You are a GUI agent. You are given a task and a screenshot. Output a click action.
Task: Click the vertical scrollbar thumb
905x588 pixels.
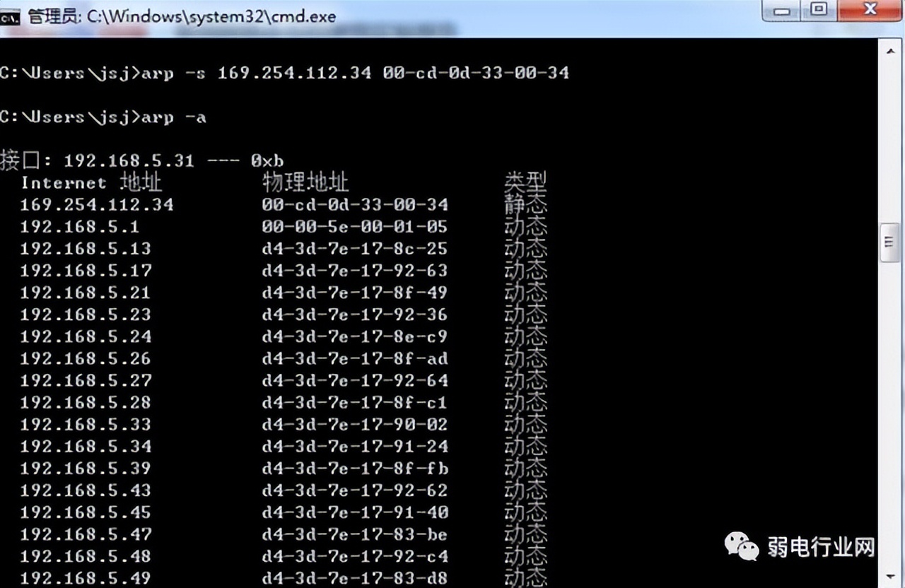click(889, 242)
